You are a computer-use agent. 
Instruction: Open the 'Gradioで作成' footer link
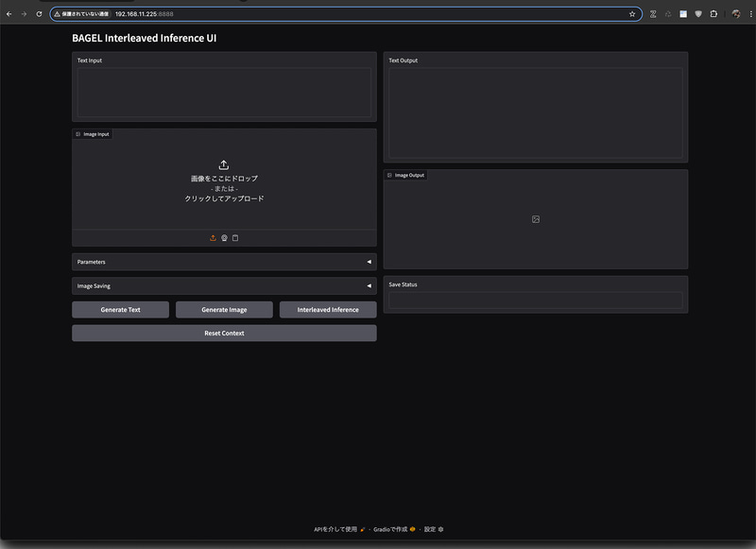[394, 529]
